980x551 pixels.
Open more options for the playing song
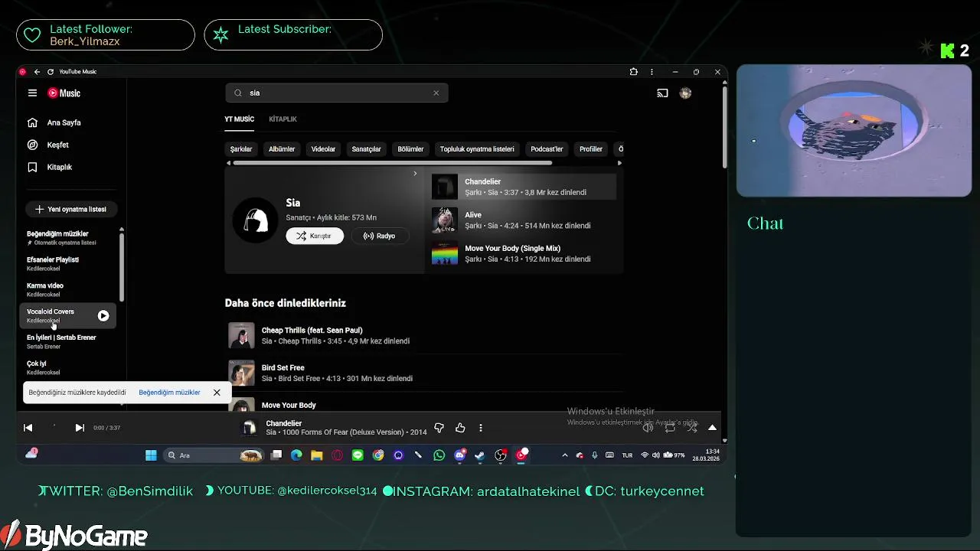tap(481, 428)
